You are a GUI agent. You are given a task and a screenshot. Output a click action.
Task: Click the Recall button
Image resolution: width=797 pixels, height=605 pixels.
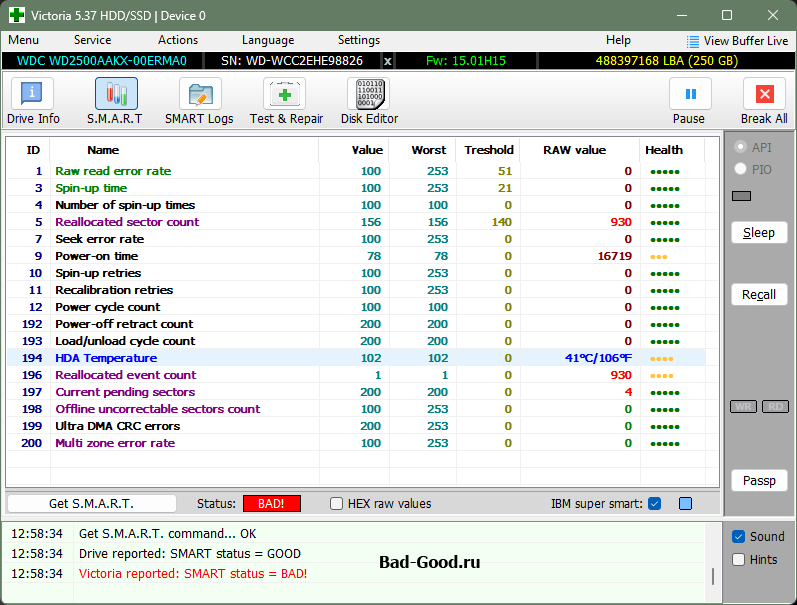pos(759,295)
